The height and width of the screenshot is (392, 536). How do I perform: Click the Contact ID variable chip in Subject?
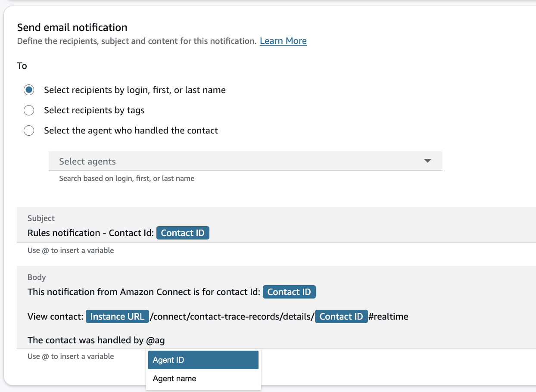pos(183,233)
